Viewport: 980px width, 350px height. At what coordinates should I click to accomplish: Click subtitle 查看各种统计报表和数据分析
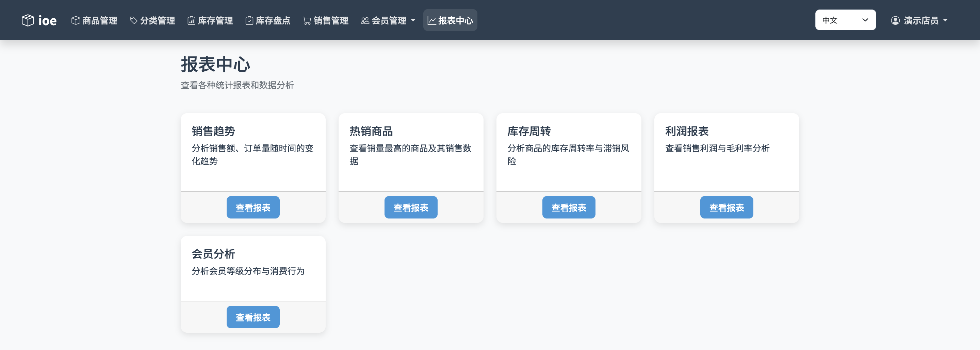[x=238, y=85]
